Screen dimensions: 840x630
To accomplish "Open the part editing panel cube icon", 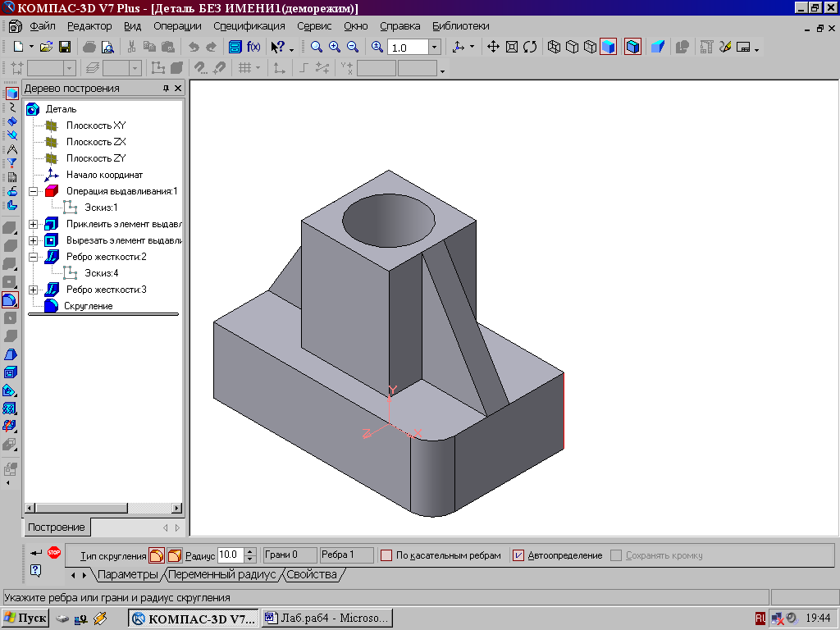I will 11,94.
